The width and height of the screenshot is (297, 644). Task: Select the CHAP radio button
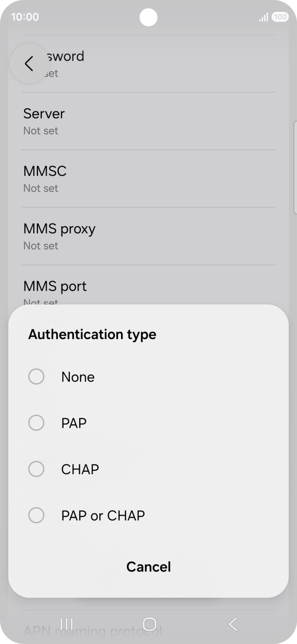36,469
